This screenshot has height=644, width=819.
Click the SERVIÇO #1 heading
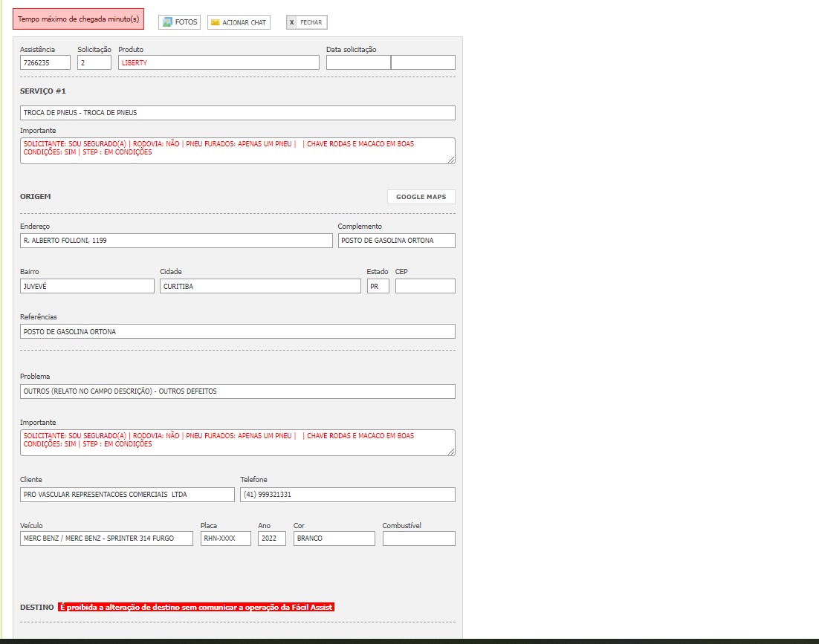[x=43, y=91]
